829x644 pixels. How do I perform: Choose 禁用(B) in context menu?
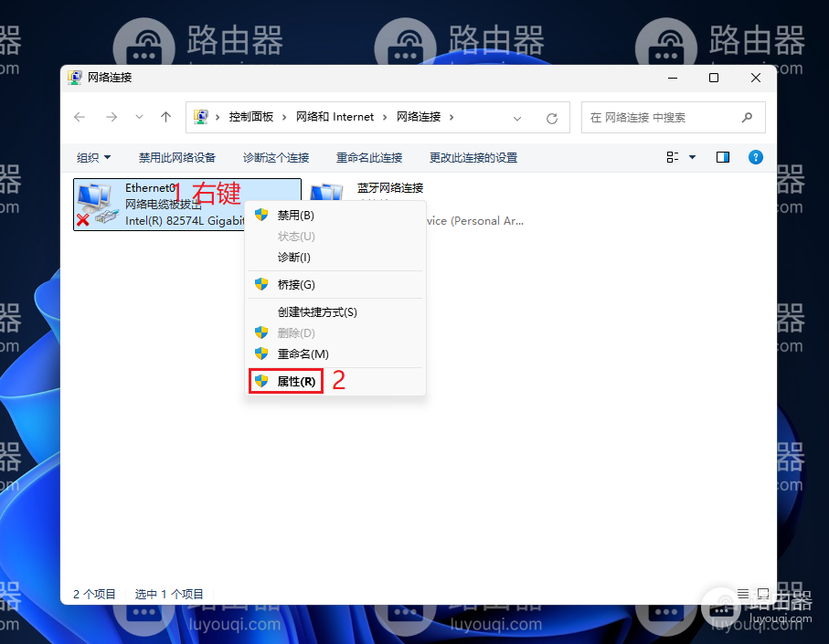pos(335,215)
